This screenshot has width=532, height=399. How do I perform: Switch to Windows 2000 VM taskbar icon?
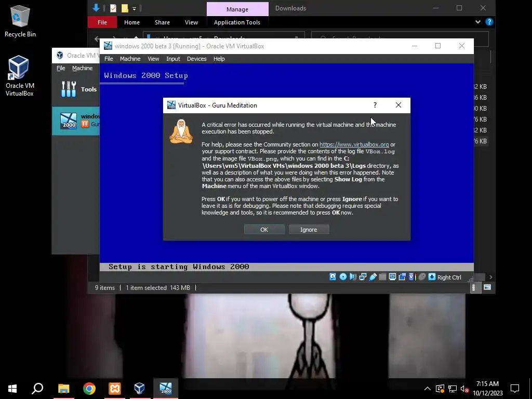166,389
